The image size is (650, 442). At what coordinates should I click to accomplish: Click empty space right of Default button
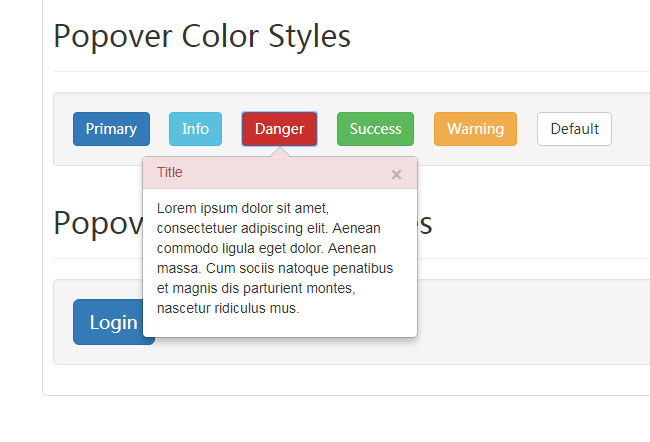[630, 129]
